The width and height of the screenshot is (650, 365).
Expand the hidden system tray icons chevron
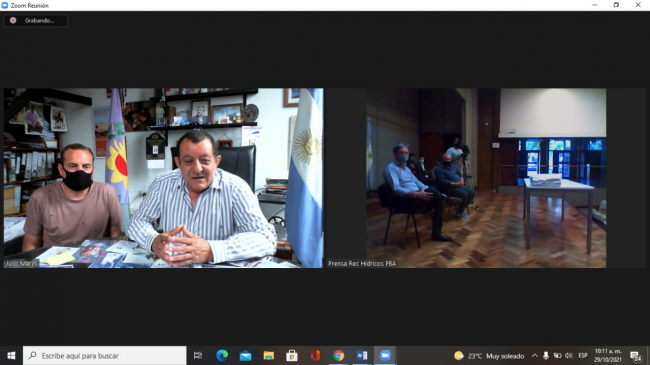535,355
